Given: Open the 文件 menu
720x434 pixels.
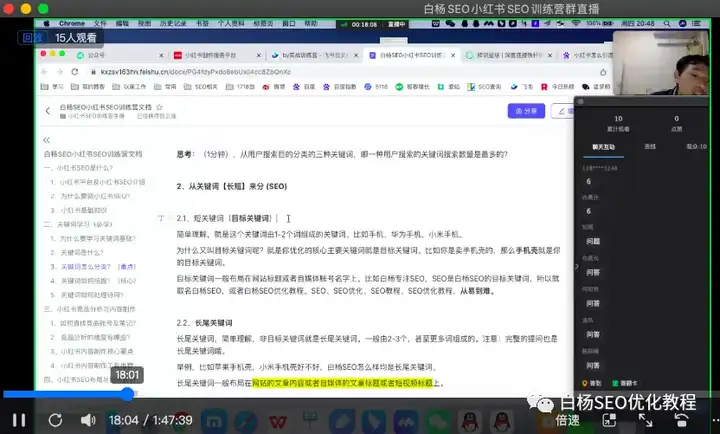Looking at the screenshot, I should pos(100,23).
